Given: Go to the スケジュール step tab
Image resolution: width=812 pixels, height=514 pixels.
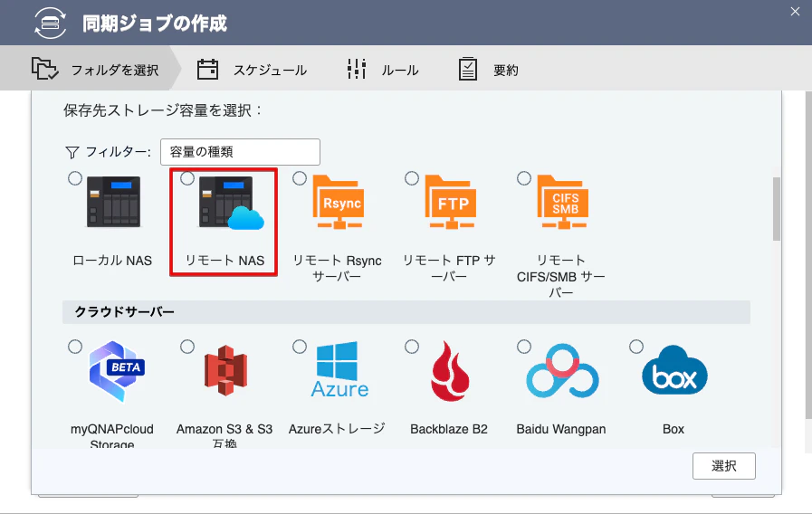Looking at the screenshot, I should point(253,69).
